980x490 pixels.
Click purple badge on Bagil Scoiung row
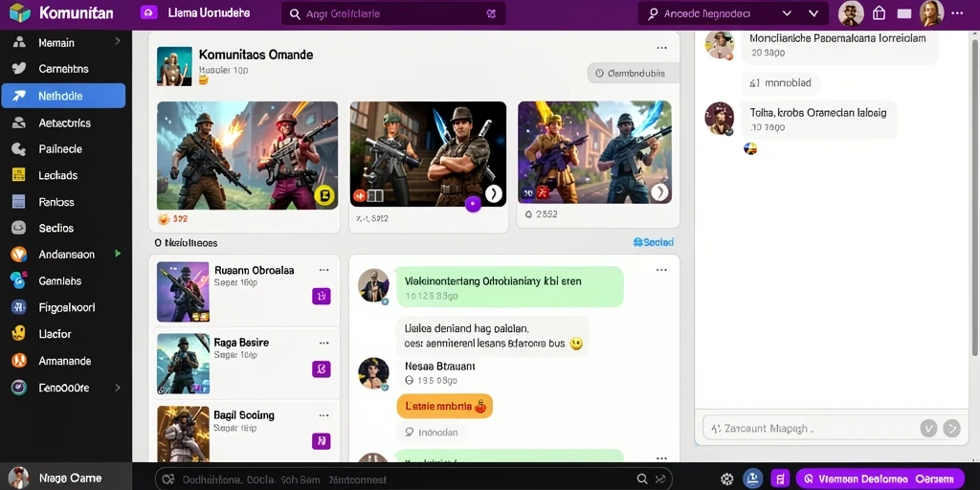(x=322, y=441)
